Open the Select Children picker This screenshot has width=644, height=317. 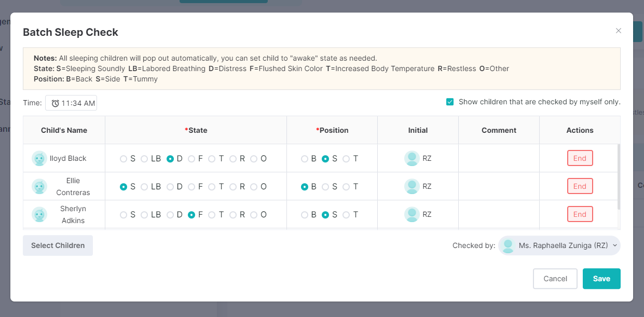pyautogui.click(x=58, y=245)
